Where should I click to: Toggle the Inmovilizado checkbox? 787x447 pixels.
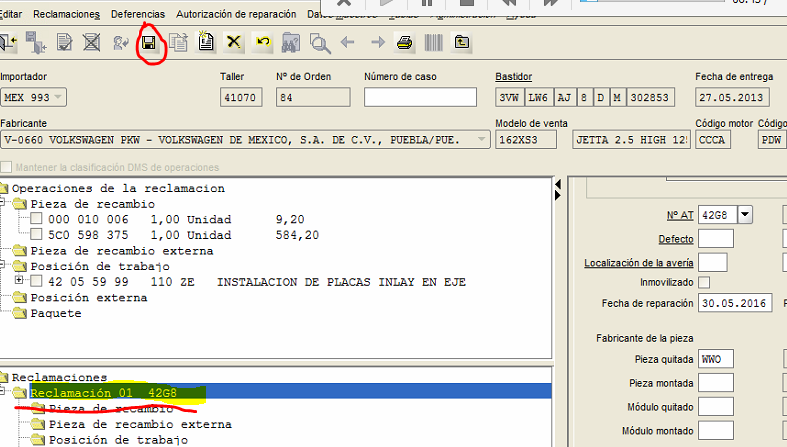pyautogui.click(x=704, y=282)
